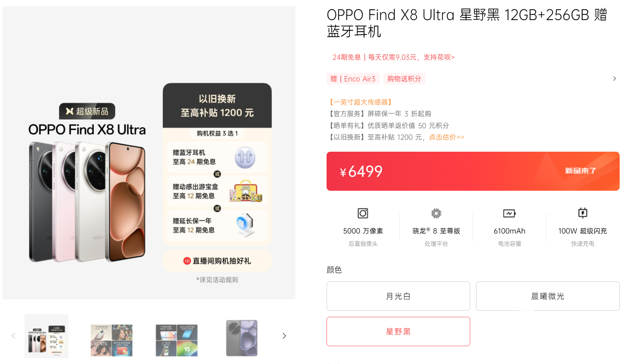The width and height of the screenshot is (623, 364).
Task: Click the extended warranty shield icon
Action: [x=244, y=225]
